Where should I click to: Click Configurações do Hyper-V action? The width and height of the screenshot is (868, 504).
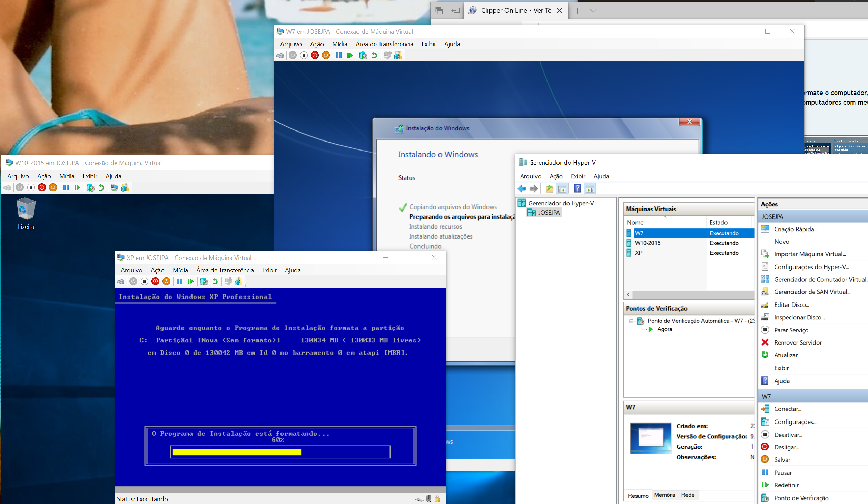811,267
